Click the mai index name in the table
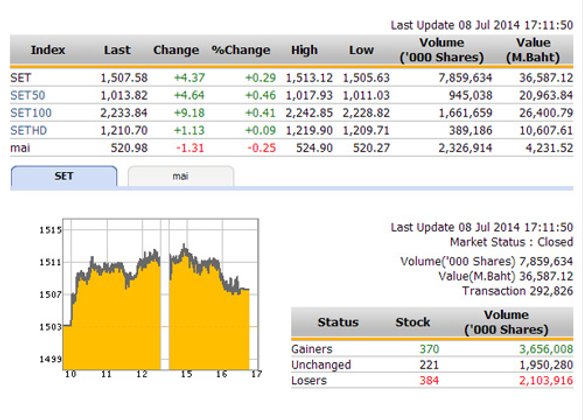Screen dimensions: 583x420 20,148
